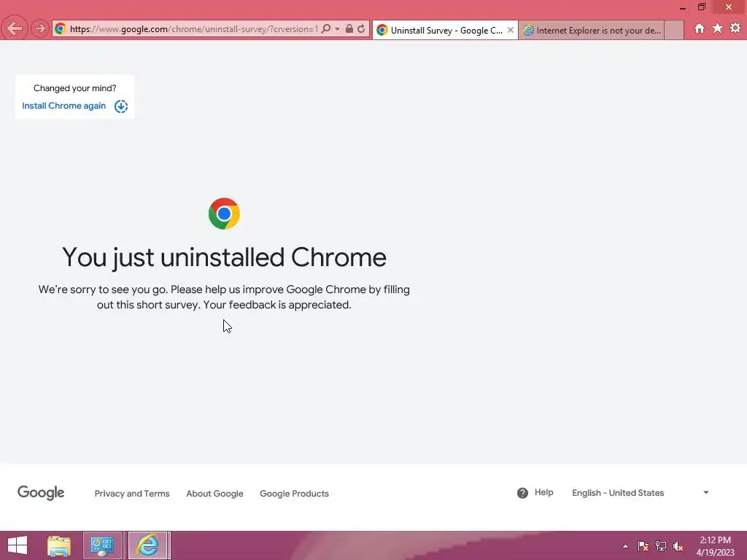Click the 'Changed your mind?' text
This screenshot has height=560, width=747.
point(75,88)
